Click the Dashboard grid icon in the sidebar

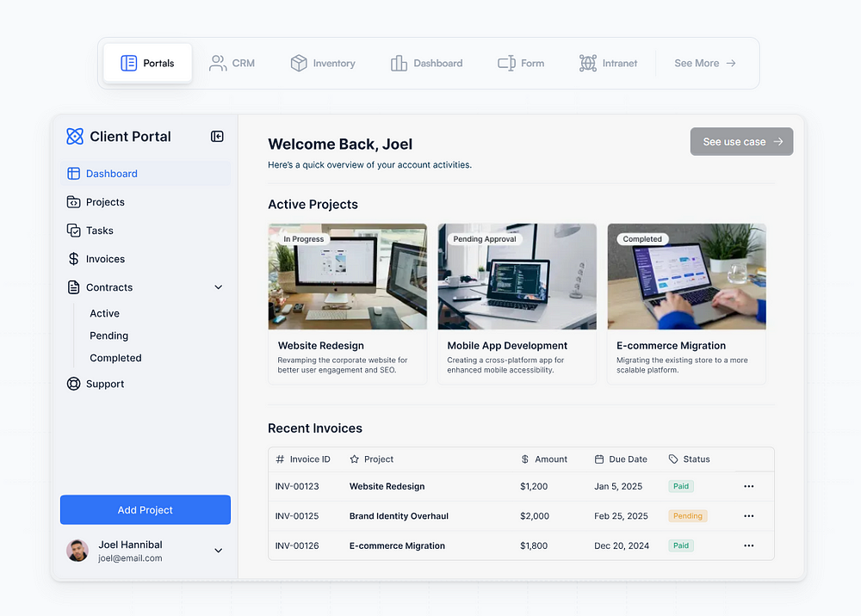pos(73,173)
